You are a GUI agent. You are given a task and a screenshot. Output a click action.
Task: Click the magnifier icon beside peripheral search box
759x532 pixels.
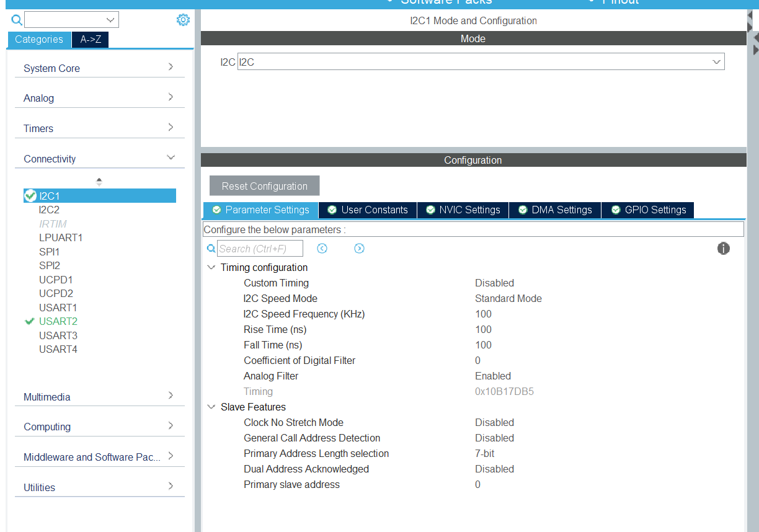17,20
